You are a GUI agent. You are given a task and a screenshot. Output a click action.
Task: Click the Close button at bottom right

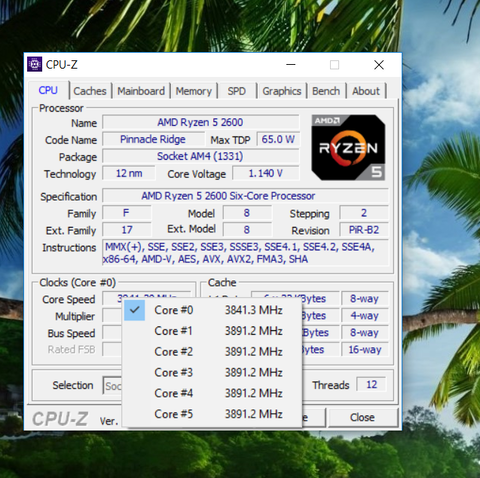[x=363, y=417]
